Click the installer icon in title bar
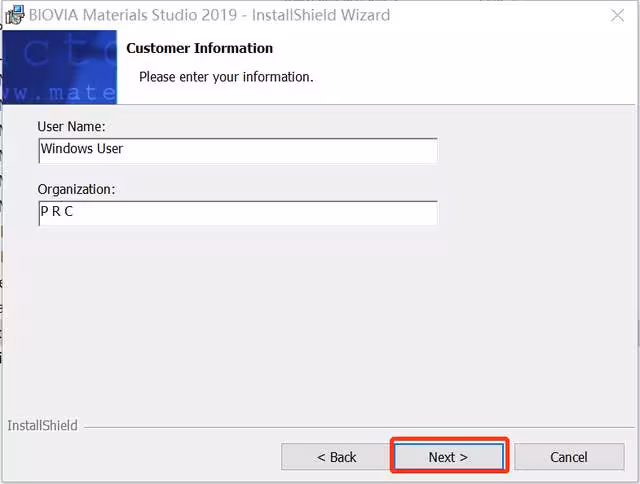Viewport: 640px width, 484px height. (x=16, y=16)
